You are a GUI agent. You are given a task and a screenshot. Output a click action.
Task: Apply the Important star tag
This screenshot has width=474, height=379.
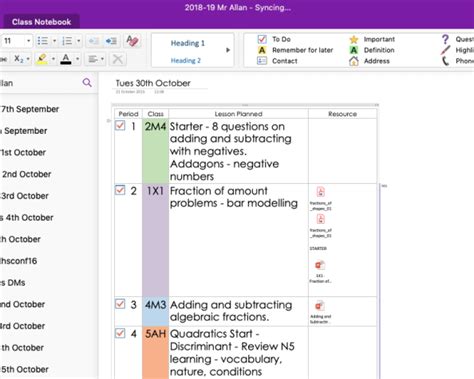click(372, 39)
